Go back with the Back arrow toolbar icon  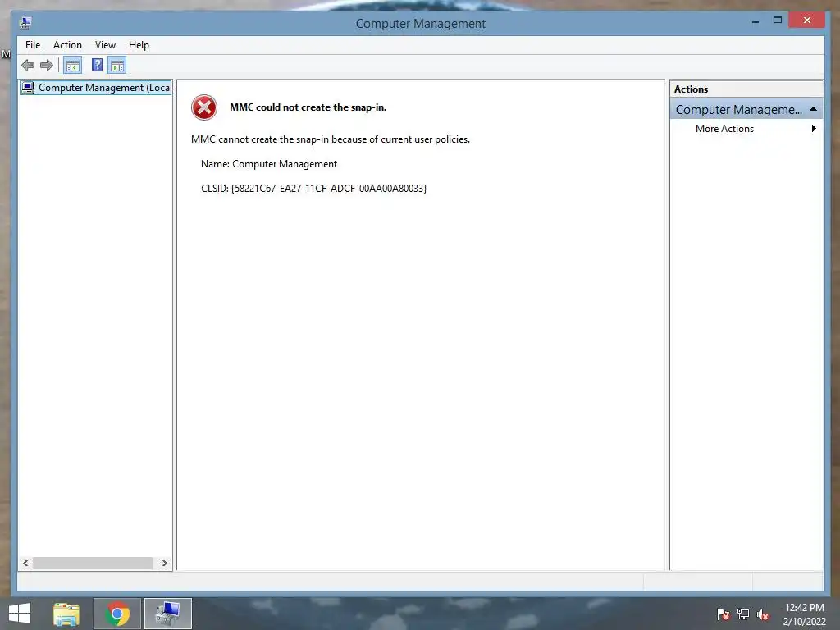[x=28, y=66]
